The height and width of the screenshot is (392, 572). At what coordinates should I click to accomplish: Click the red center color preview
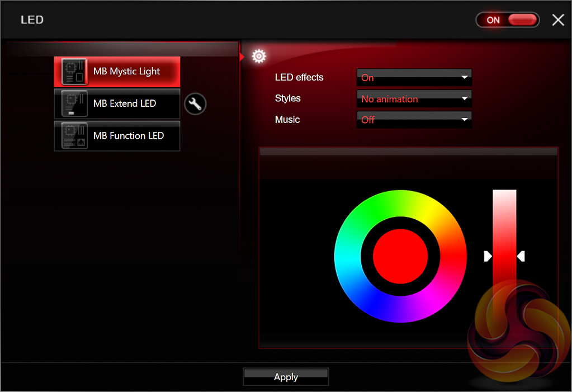pyautogui.click(x=400, y=256)
